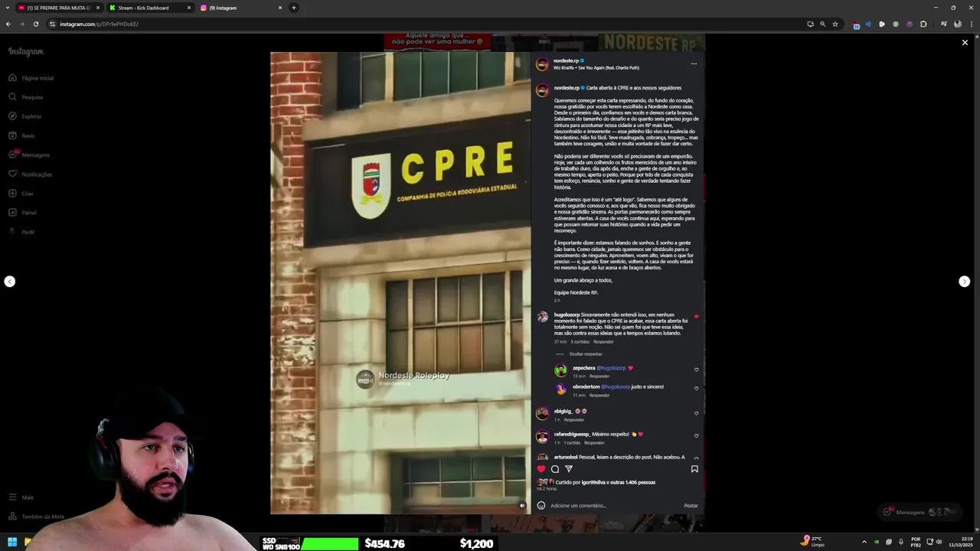The width and height of the screenshot is (980, 551).
Task: Open Também da Meta in sidebar
Action: (x=36, y=517)
